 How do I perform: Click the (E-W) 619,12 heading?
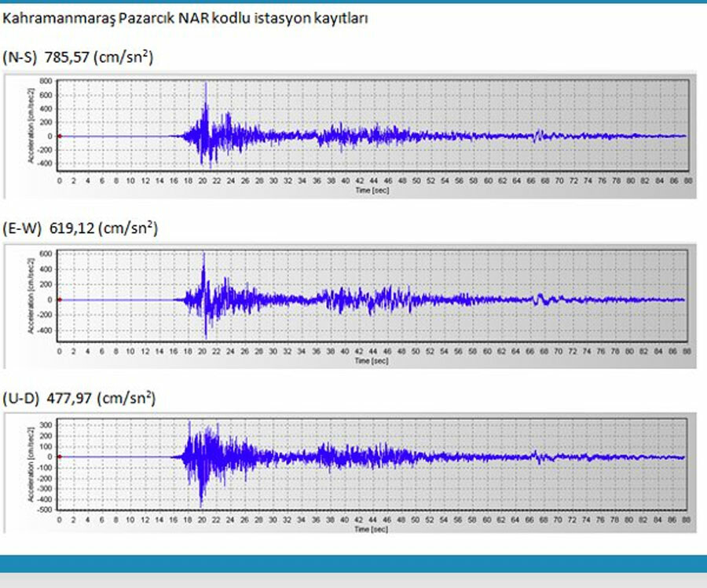coord(81,229)
